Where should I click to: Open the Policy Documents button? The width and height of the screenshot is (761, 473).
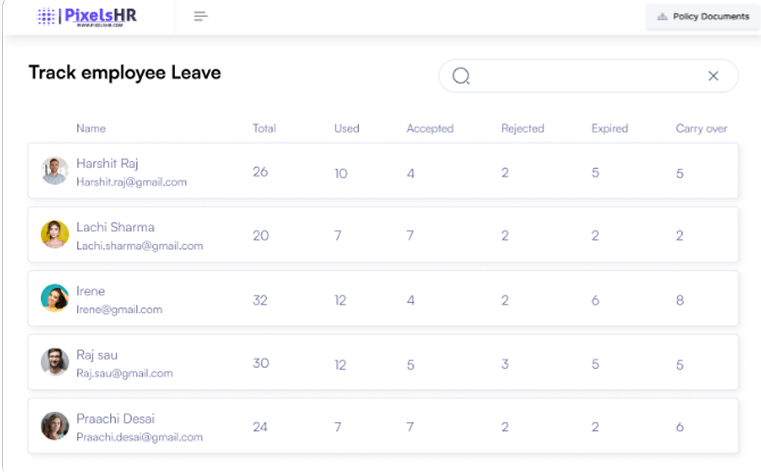(x=703, y=17)
